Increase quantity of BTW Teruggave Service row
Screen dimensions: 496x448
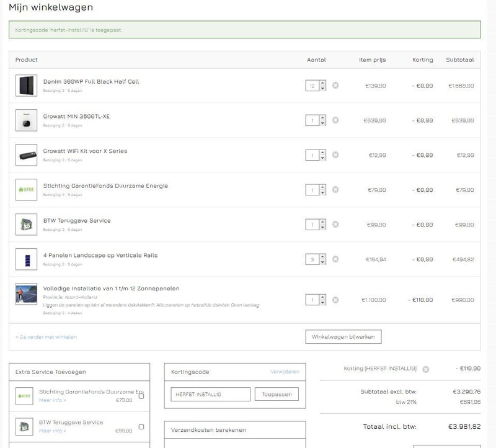pos(322,222)
